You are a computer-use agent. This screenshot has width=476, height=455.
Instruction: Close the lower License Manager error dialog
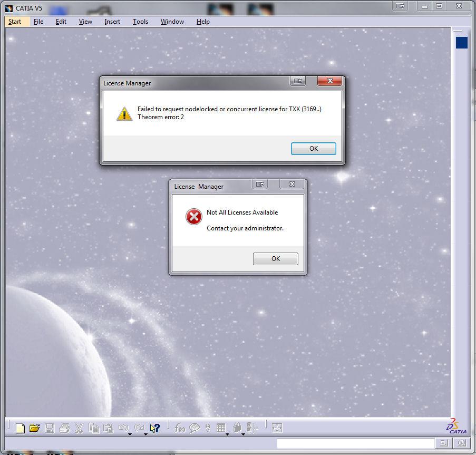[x=292, y=184]
